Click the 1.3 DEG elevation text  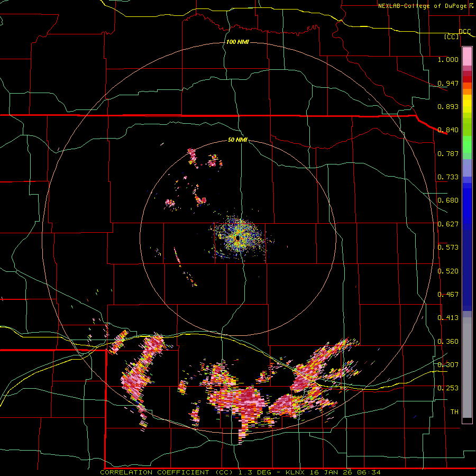coord(254,472)
